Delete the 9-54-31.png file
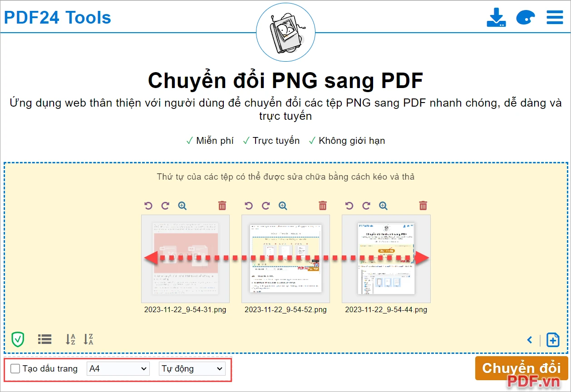This screenshot has width=571, height=392. coord(222,206)
